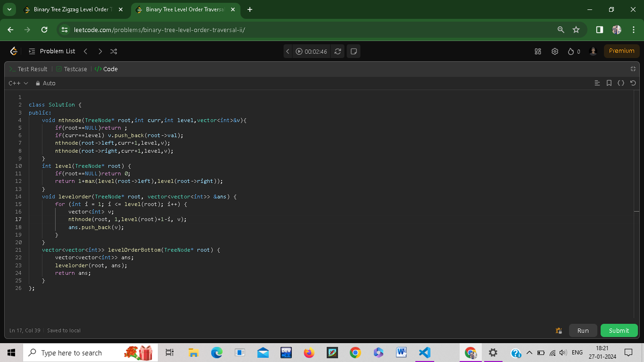Bookmark the code with the bookmark icon

610,83
